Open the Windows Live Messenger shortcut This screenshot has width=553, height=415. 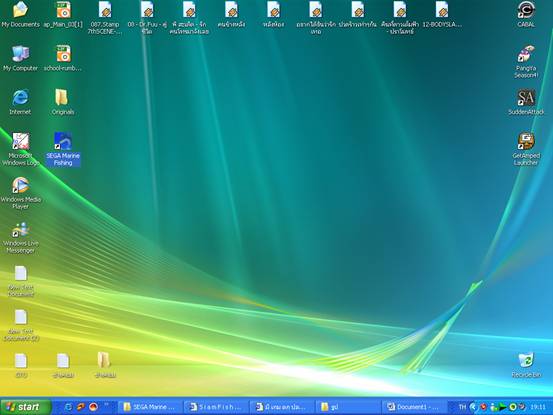[x=20, y=237]
